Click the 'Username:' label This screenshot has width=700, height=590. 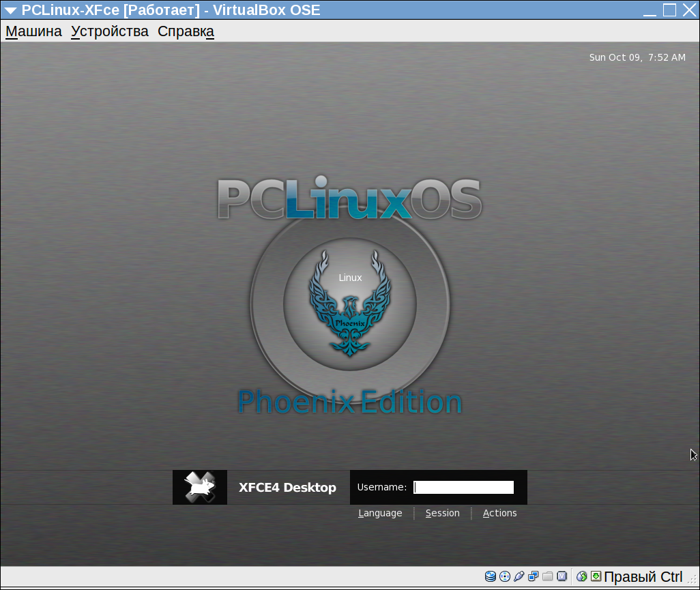click(381, 488)
